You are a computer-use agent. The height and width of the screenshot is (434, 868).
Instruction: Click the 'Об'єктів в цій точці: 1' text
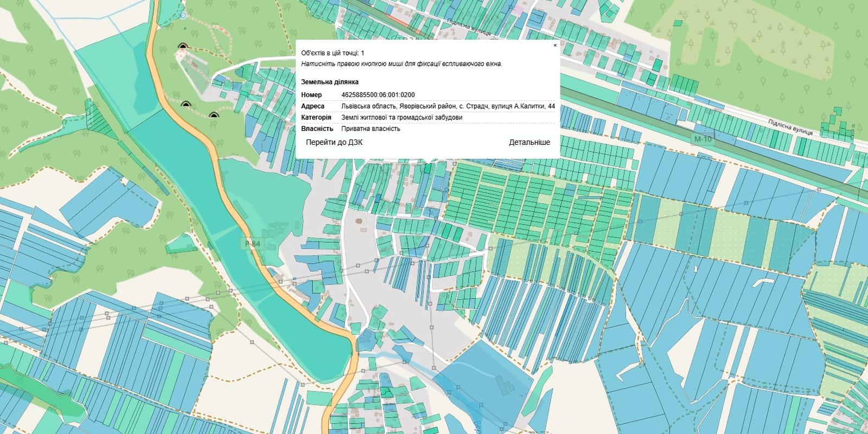(333, 53)
